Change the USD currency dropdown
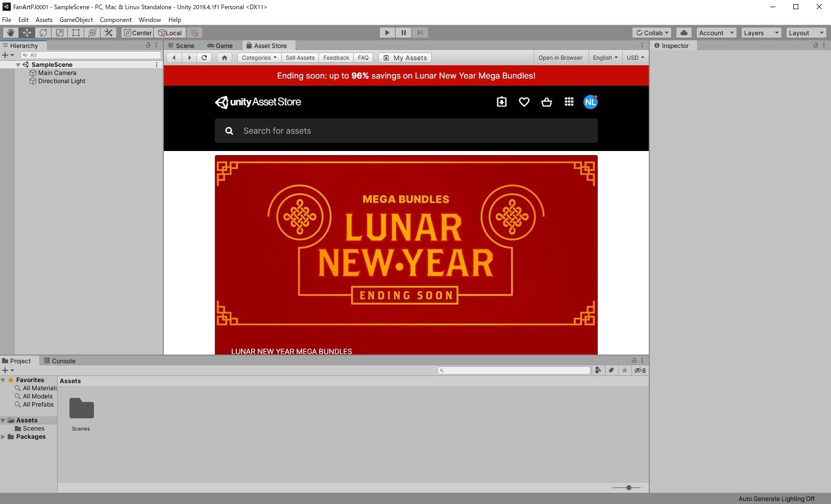This screenshot has height=504, width=831. (x=636, y=58)
